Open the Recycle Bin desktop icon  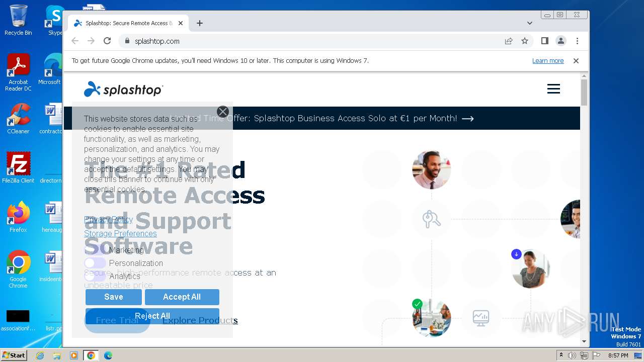click(18, 20)
